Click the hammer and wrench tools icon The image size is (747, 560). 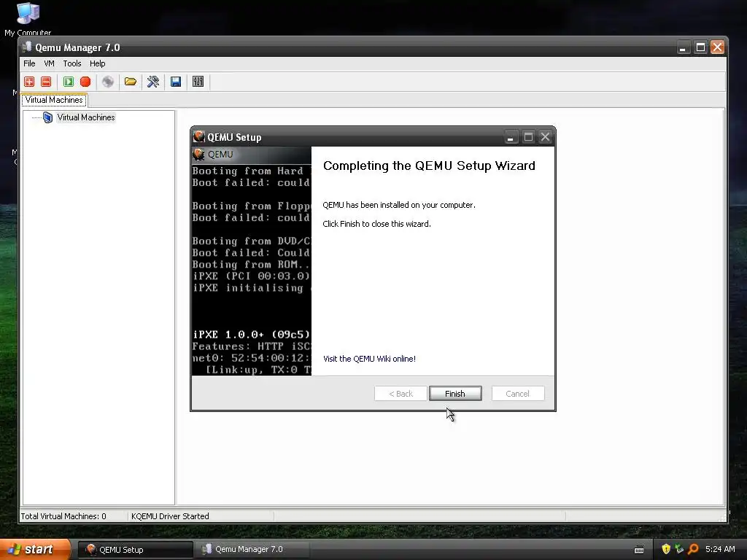[153, 82]
